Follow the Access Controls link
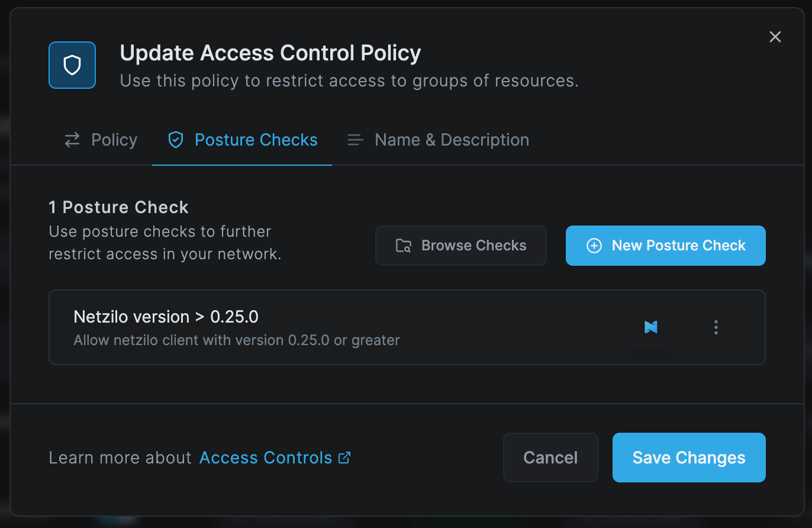Image resolution: width=812 pixels, height=528 pixels. pos(266,458)
